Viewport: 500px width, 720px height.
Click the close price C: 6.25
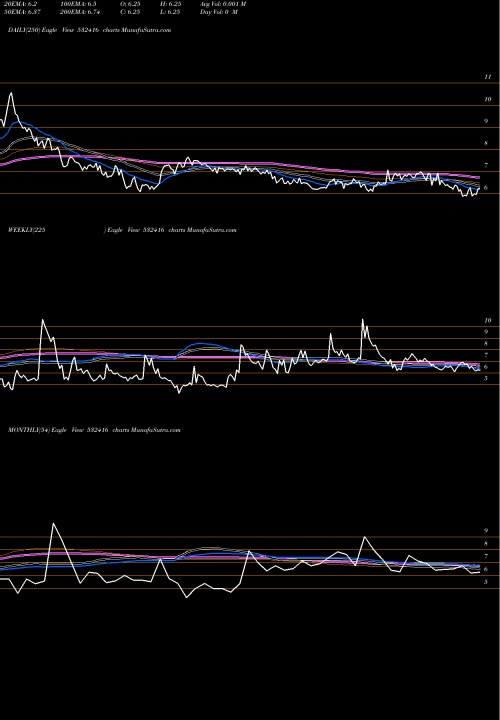[130, 12]
